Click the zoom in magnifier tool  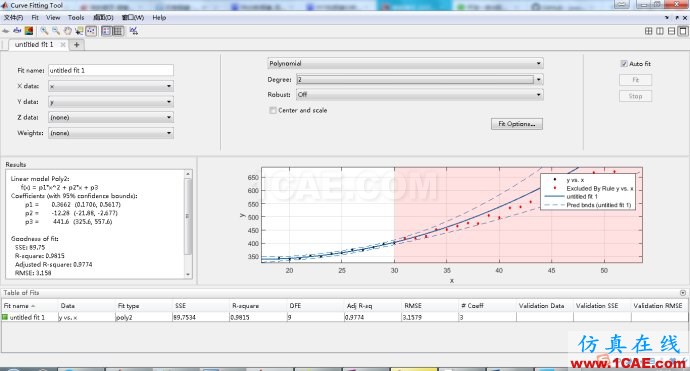[44, 31]
